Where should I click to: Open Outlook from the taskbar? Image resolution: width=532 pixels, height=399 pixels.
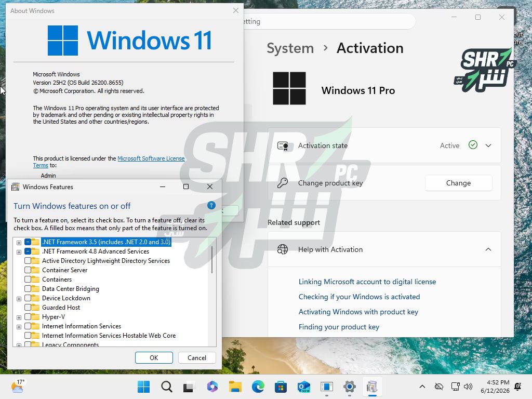click(x=303, y=387)
